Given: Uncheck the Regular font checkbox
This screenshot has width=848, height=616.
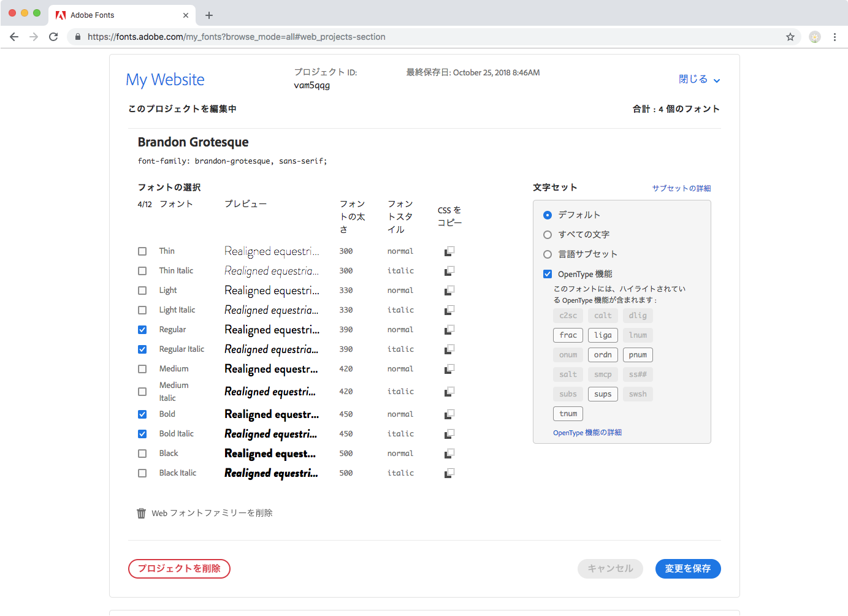Looking at the screenshot, I should click(x=142, y=330).
